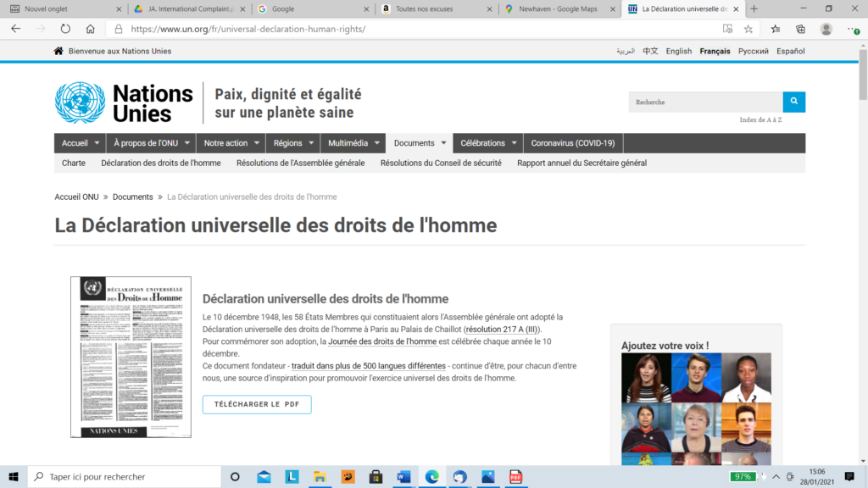This screenshot has height=488, width=868.
Task: Open Coronavirus (COVID-19) menu item
Action: pos(573,142)
